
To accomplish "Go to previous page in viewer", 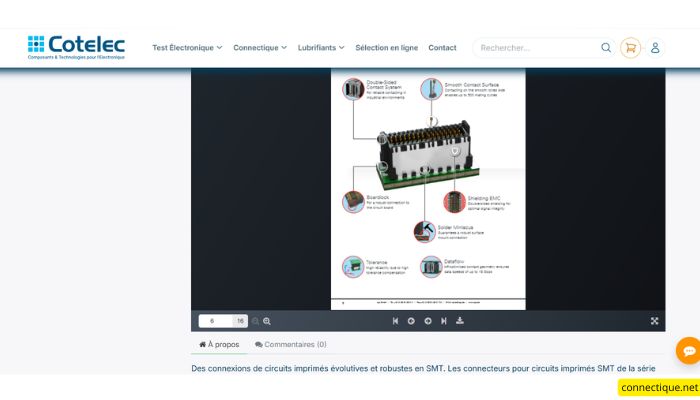I will tap(411, 321).
